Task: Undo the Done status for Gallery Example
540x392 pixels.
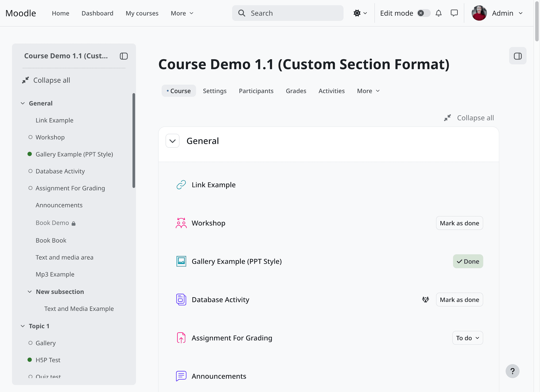Action: pos(468,261)
